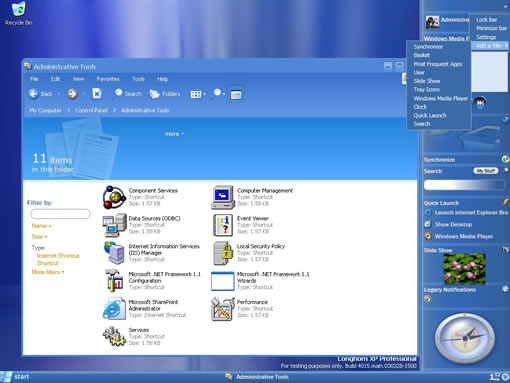Open the My Stuff search scope selector

coord(486,171)
